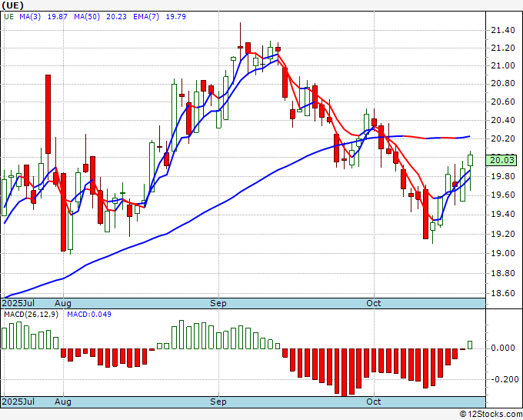The image size is (523, 420).
Task: Click the 2025Jul label on price chart axis
Action: (x=18, y=303)
